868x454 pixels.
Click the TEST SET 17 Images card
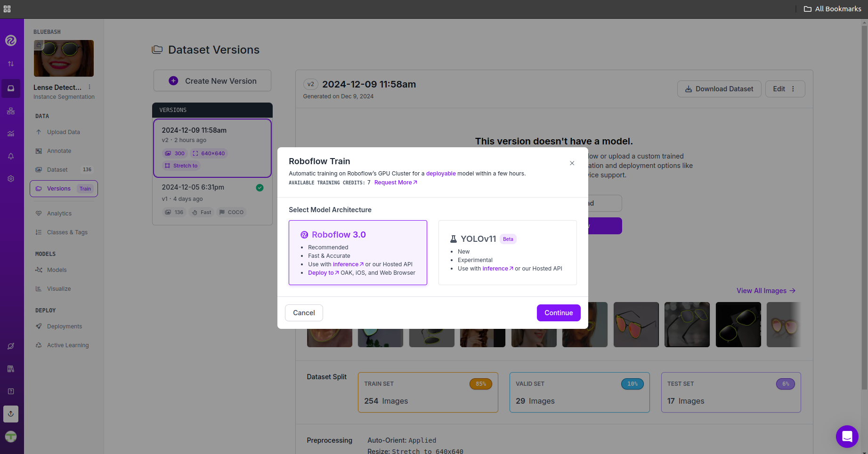click(731, 392)
